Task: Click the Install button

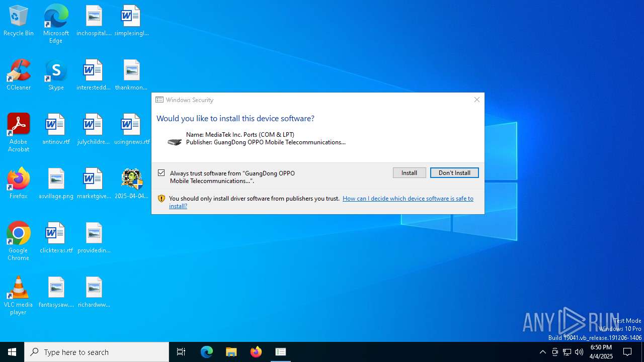Action: click(409, 173)
